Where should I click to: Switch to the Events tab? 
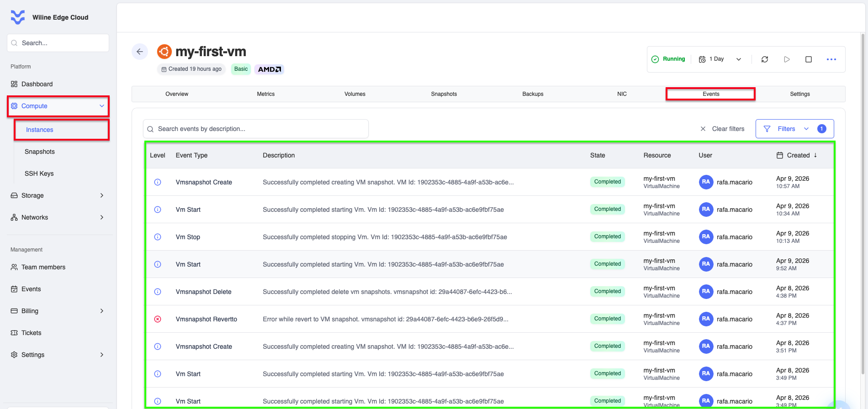711,94
